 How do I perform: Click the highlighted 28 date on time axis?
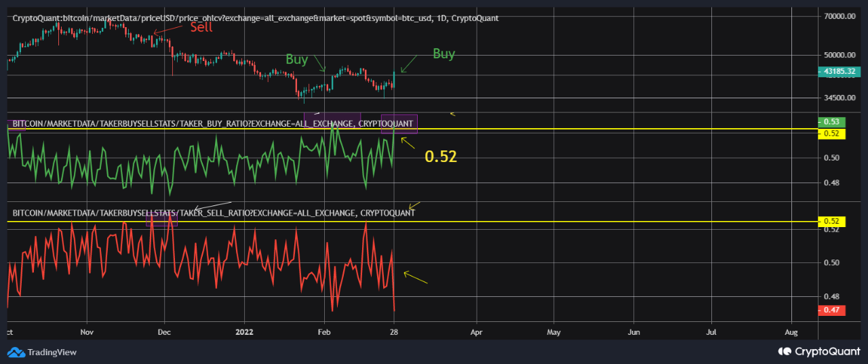point(393,333)
